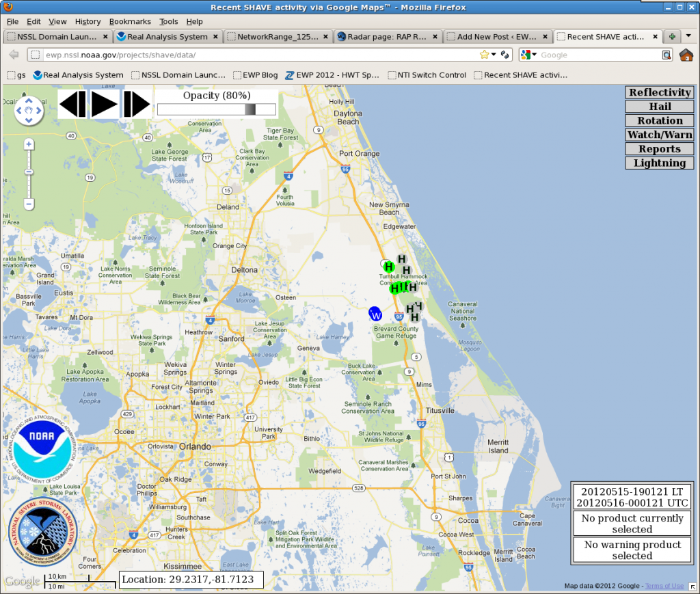Click the step forward playback arrow
The width and height of the screenshot is (700, 594).
[137, 104]
